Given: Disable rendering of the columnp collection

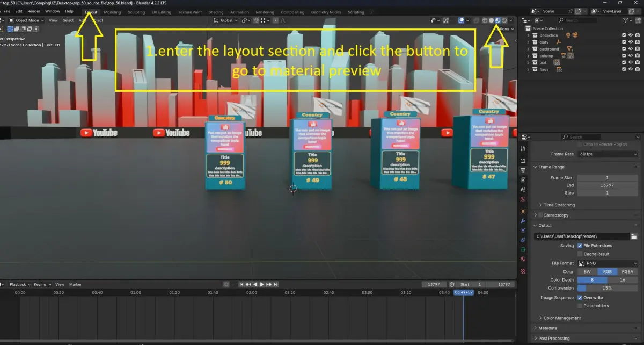Looking at the screenshot, I should click(x=637, y=55).
